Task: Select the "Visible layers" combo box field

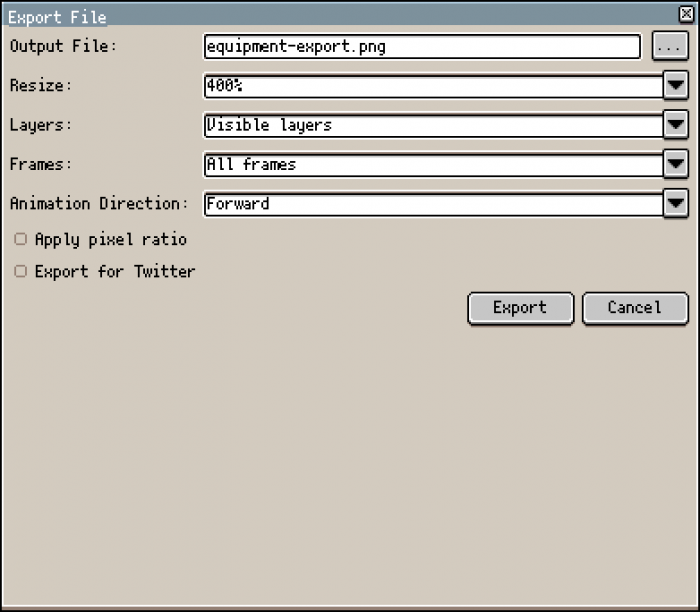Action: [x=432, y=125]
